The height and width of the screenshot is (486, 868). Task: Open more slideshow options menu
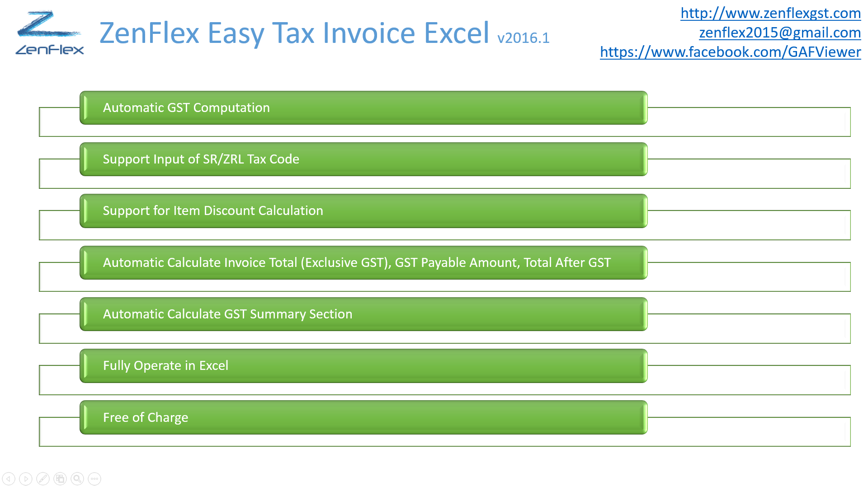pyautogui.click(x=94, y=478)
